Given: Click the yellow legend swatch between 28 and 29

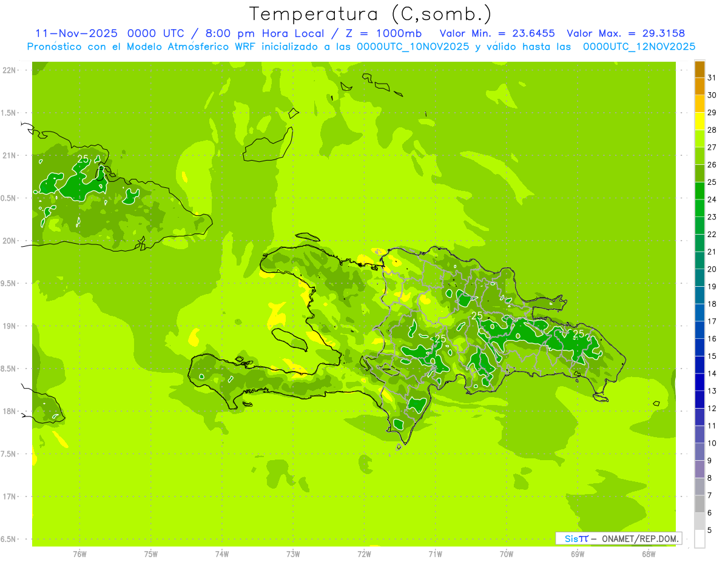Looking at the screenshot, I should point(699,121).
